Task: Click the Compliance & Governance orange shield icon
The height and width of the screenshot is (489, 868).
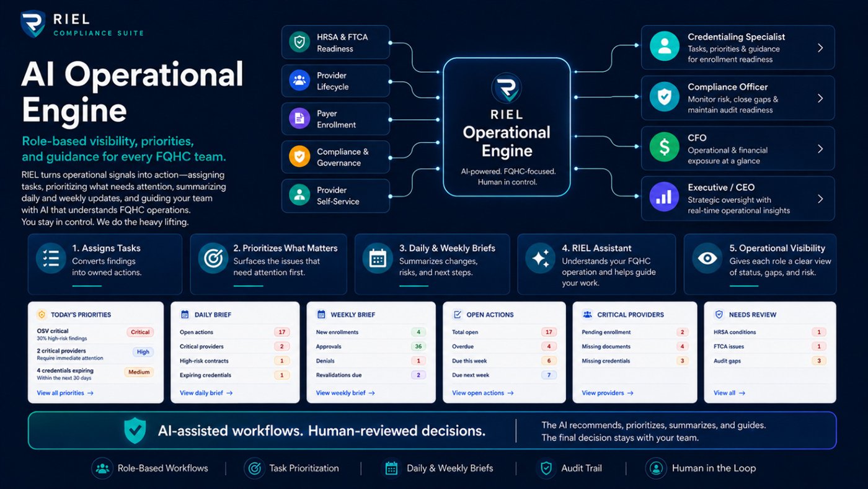Action: [299, 157]
